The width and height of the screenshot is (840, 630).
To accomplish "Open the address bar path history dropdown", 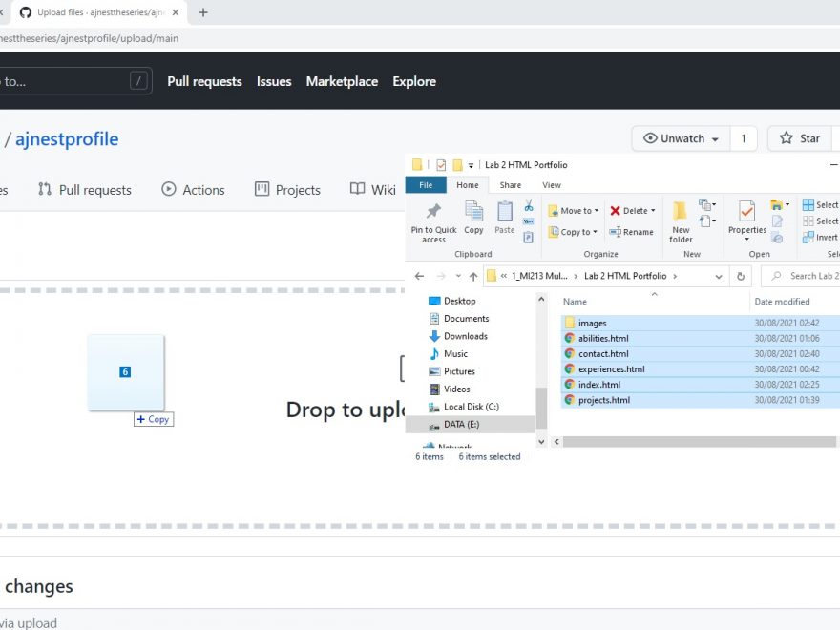I will click(719, 276).
